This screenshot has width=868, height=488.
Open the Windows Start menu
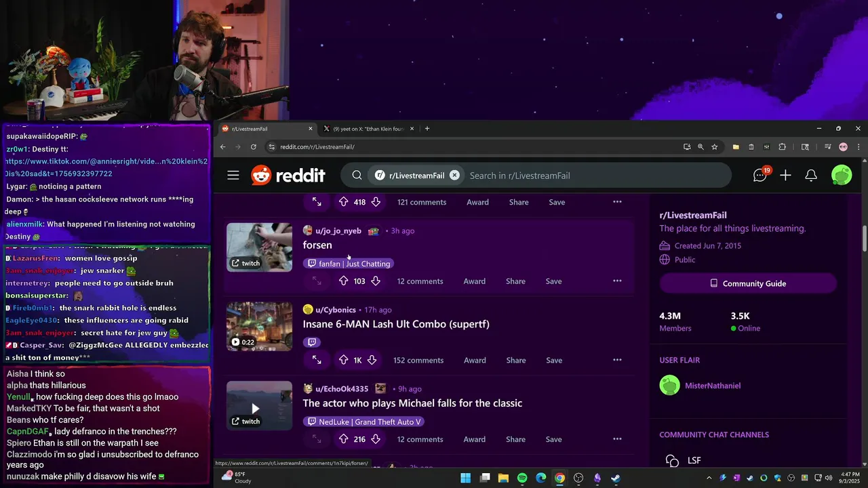(x=466, y=478)
